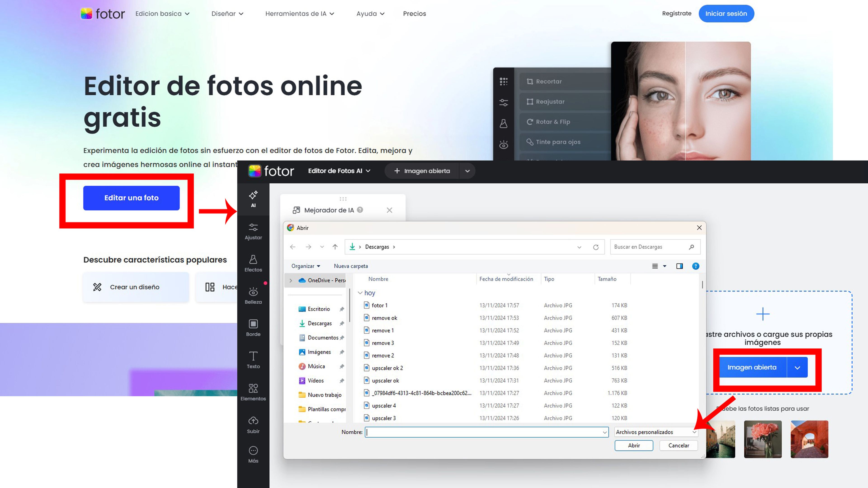
Task: Click the Fotor logo in the editor header
Action: (x=271, y=171)
